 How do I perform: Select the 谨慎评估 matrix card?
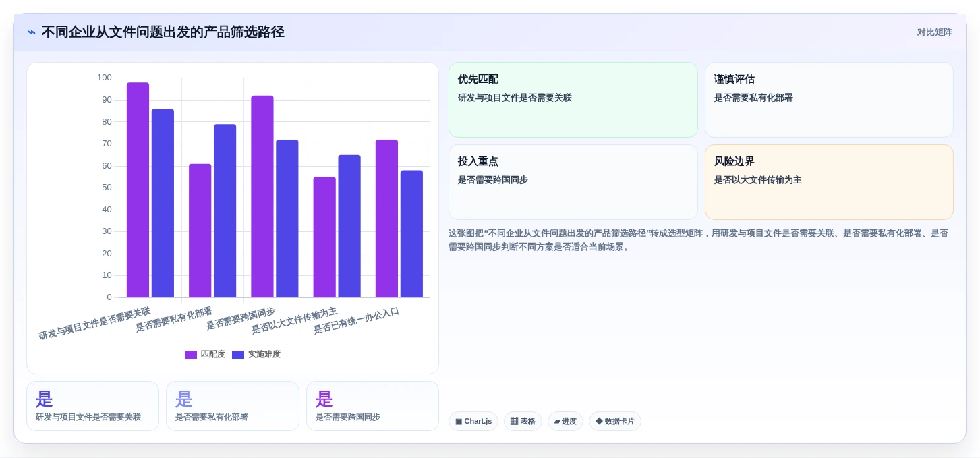pos(829,100)
